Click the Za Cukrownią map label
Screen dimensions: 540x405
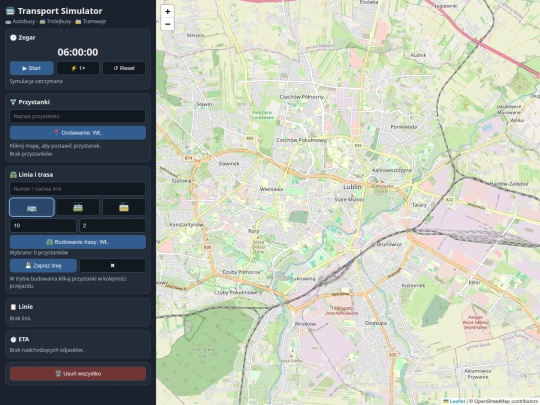pyautogui.click(x=299, y=278)
